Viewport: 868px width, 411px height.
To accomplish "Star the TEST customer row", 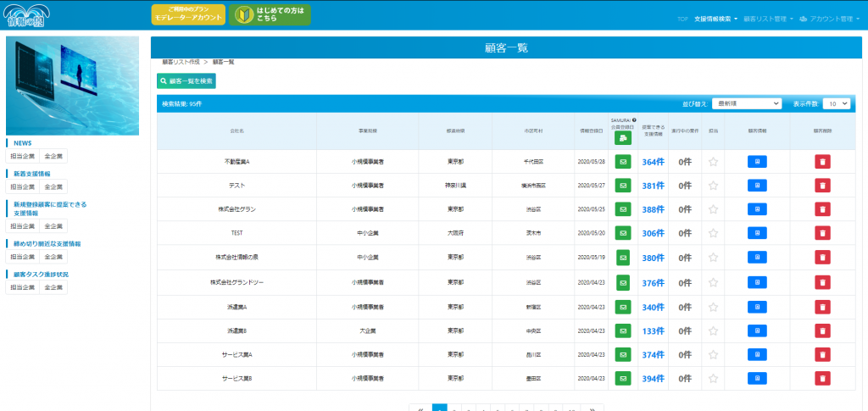I will coord(714,234).
